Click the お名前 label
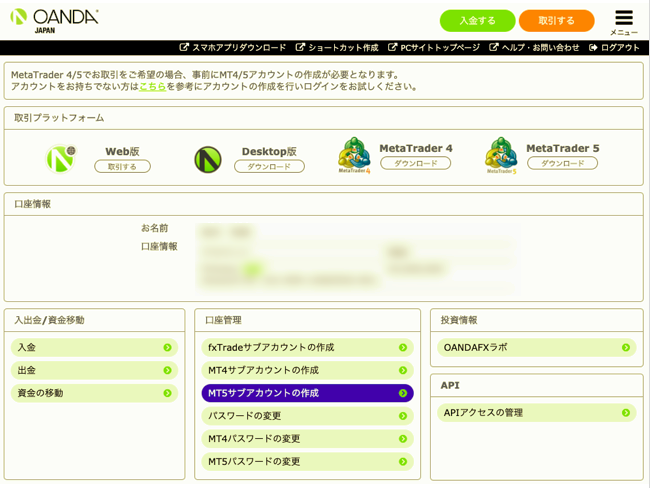Viewport: 650px width, 488px height. click(155, 228)
